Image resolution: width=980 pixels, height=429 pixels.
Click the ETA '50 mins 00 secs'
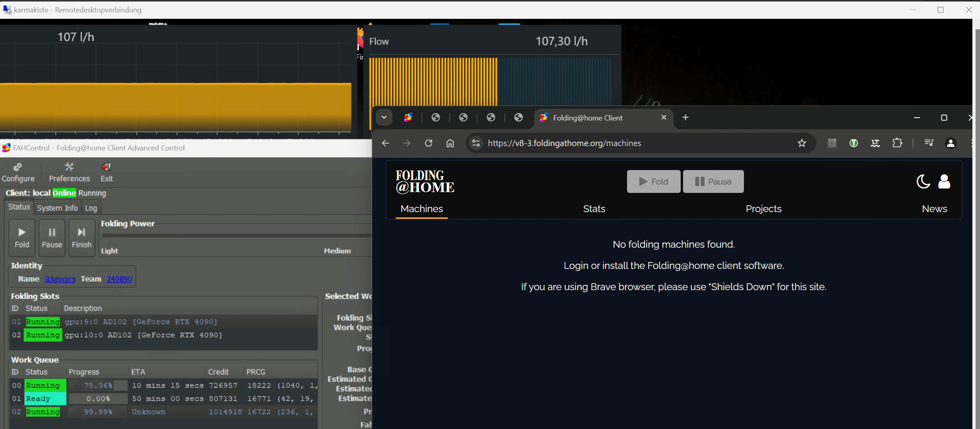(x=168, y=399)
